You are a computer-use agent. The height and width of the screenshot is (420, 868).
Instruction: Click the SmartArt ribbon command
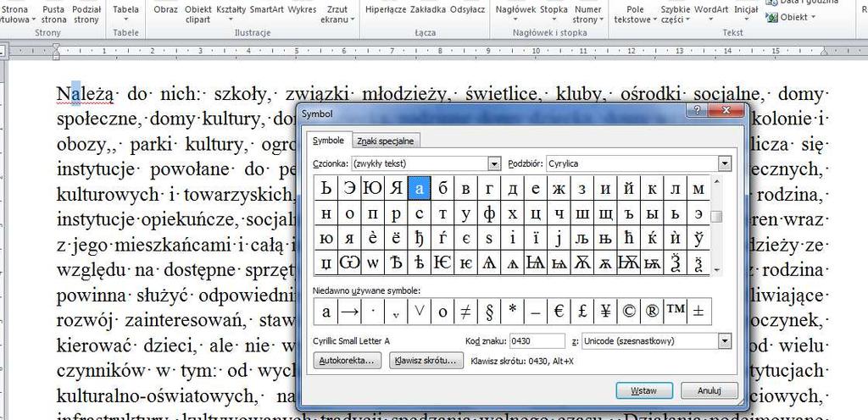pos(267,10)
